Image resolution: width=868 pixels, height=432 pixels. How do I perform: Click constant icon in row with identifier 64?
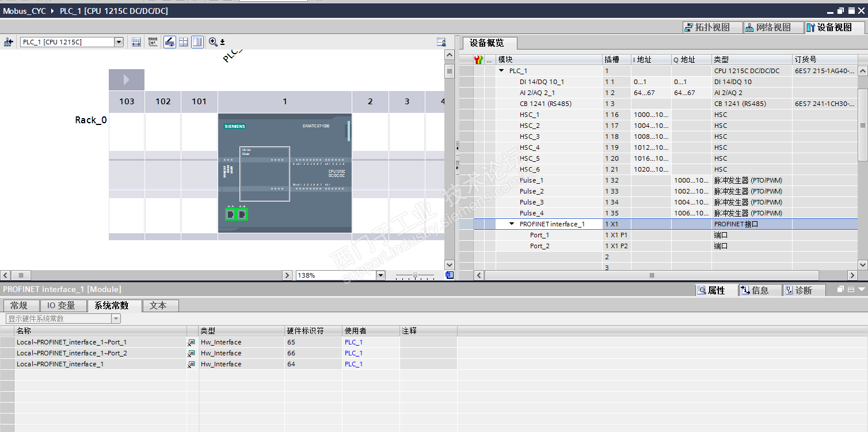191,364
